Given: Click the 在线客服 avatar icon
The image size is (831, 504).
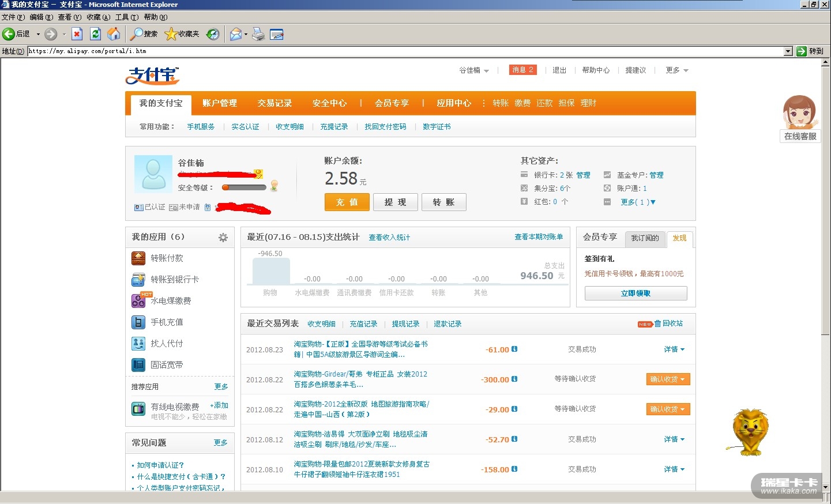Looking at the screenshot, I should pyautogui.click(x=799, y=112).
